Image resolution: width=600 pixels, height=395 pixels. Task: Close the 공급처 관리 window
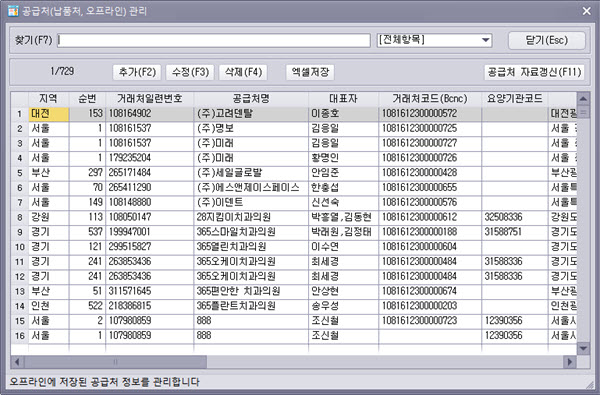pos(586,11)
